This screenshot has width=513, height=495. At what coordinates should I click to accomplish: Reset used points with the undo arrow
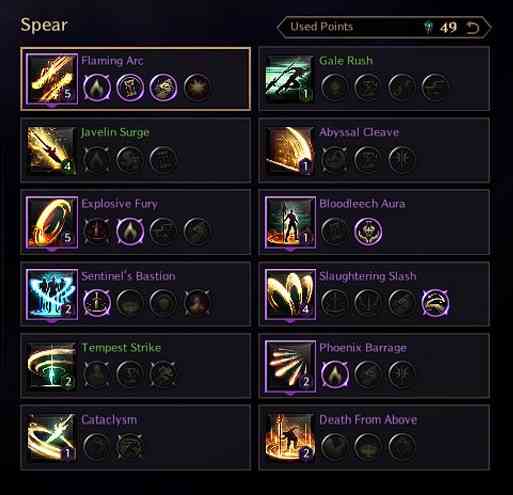coord(472,27)
